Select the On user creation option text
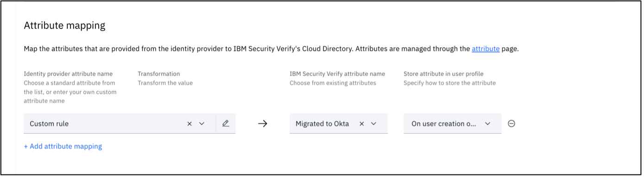Viewport: 644px width, 177px height. [x=444, y=124]
